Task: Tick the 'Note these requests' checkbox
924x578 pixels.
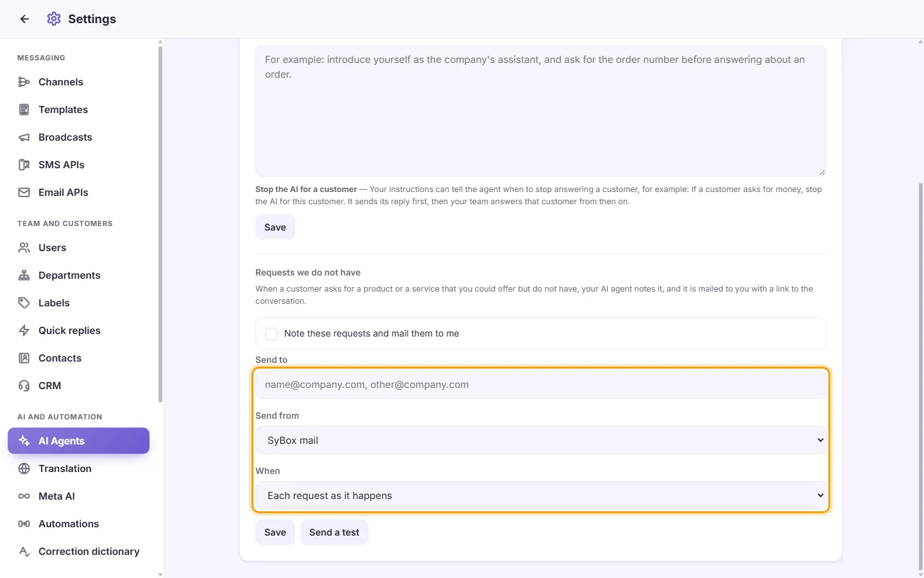Action: coord(271,333)
